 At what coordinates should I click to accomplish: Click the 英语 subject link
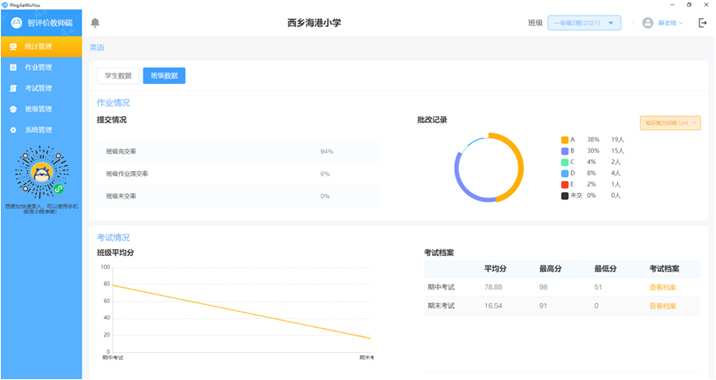point(97,48)
